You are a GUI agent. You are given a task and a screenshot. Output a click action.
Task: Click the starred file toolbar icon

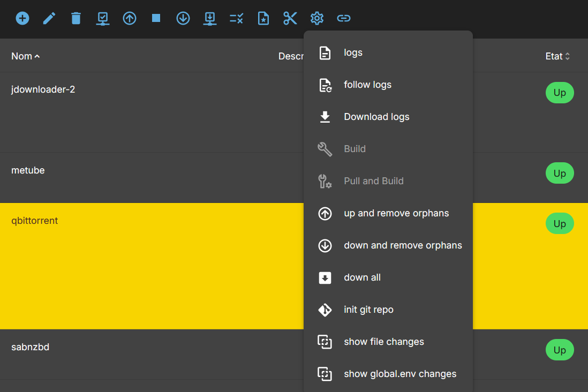tap(263, 18)
